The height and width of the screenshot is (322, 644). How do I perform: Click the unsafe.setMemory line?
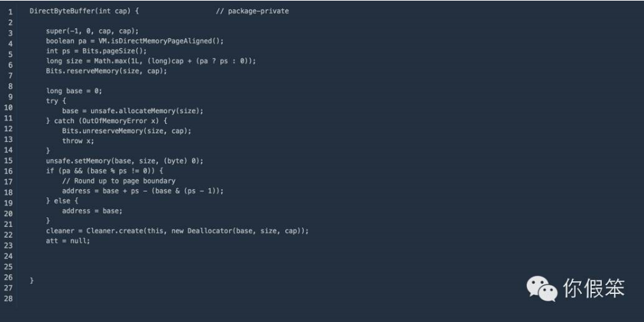125,161
